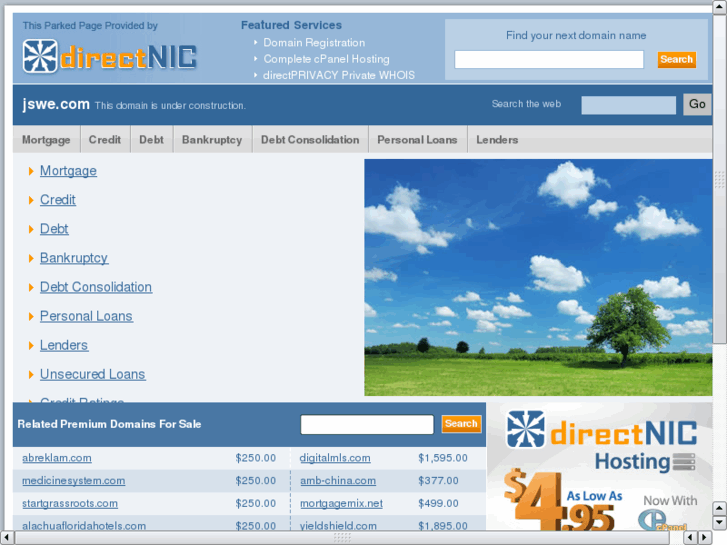
Task: Click the $499.00 price for mortgagemix.net
Action: coord(438,504)
